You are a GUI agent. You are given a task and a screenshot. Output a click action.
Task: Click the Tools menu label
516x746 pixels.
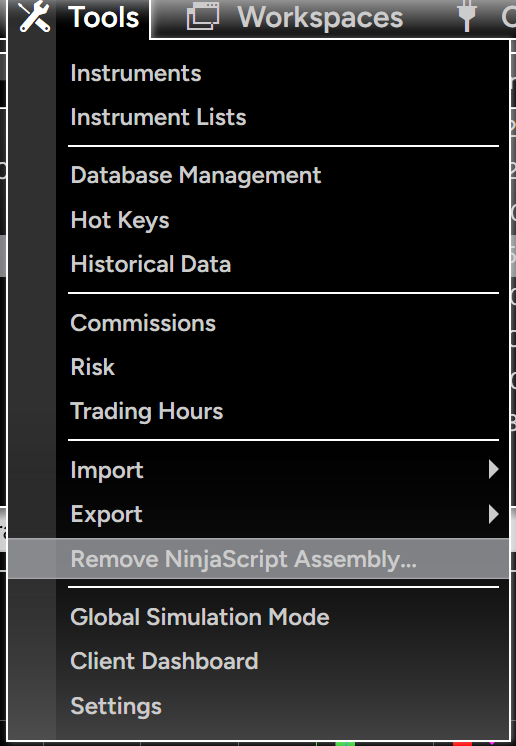(x=104, y=18)
